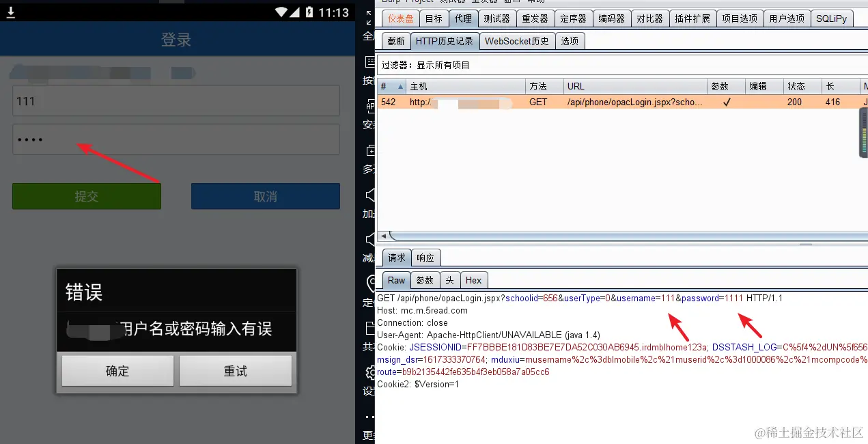Screen dimensions: 868x444
Task: Sort by the 方法 column header
Action: (544, 87)
